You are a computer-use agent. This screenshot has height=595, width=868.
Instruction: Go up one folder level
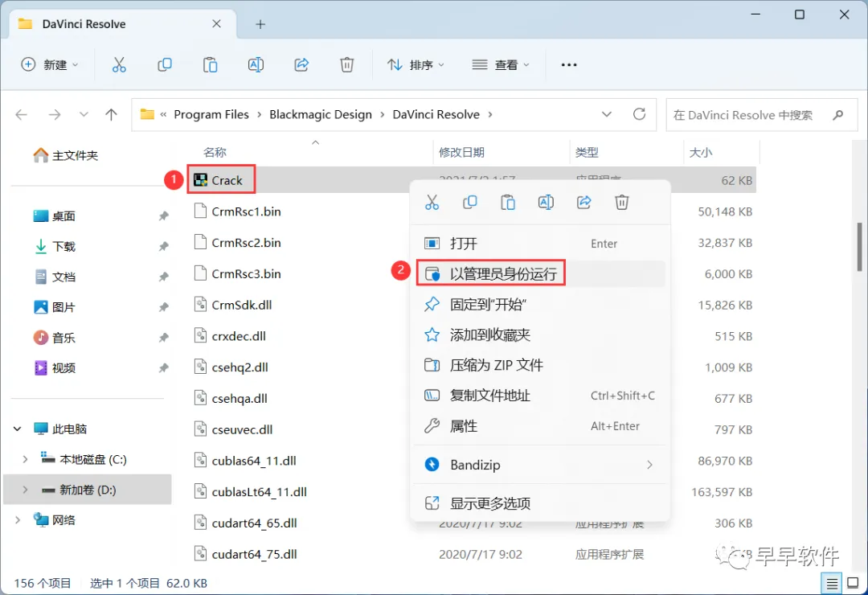[111, 115]
